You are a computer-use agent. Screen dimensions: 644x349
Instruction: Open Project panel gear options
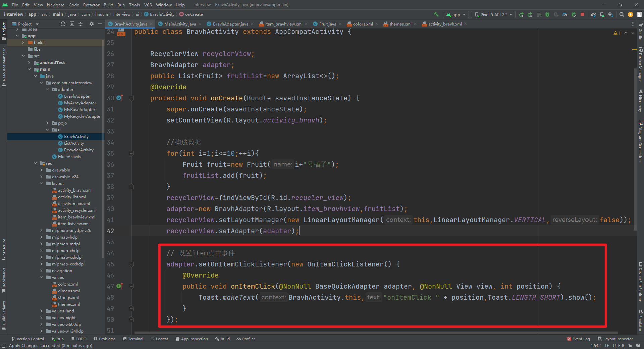[92, 24]
